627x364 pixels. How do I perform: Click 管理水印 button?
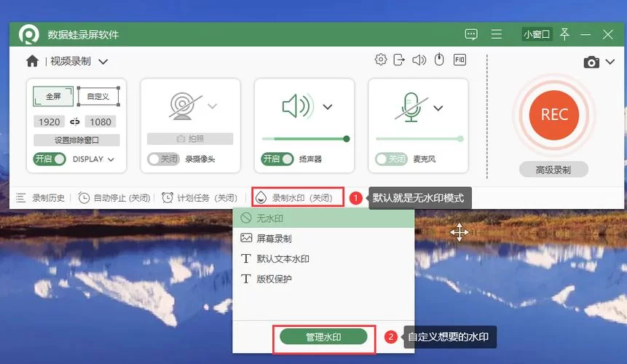coord(323,337)
